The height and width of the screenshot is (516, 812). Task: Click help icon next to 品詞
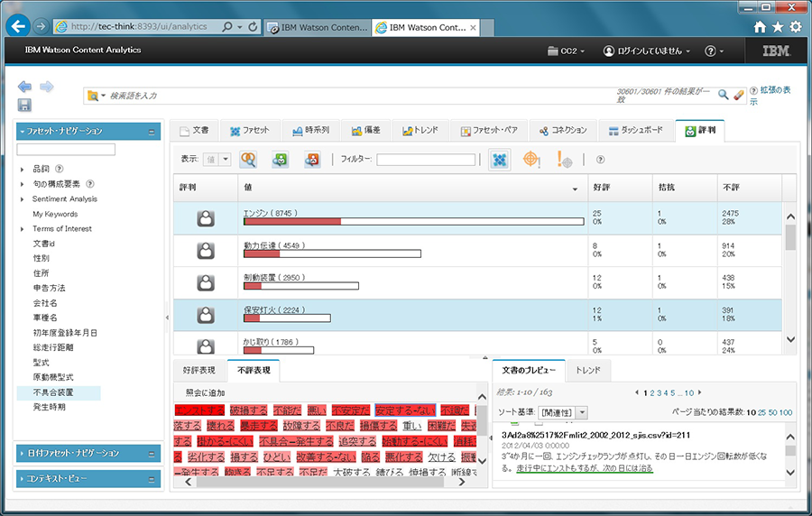coord(59,169)
